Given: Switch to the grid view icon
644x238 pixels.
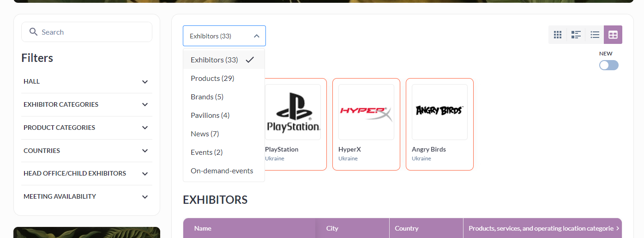Looking at the screenshot, I should (x=558, y=35).
